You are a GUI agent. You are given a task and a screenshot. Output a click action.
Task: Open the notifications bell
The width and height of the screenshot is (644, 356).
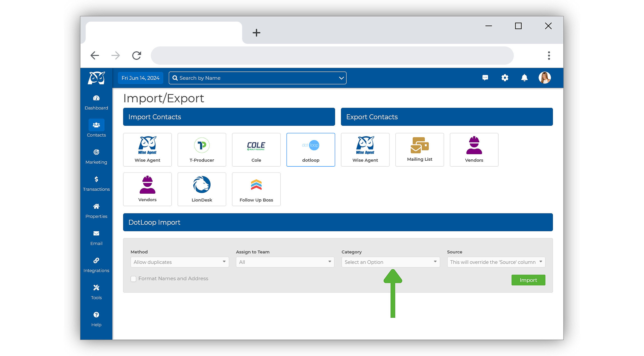pos(524,78)
